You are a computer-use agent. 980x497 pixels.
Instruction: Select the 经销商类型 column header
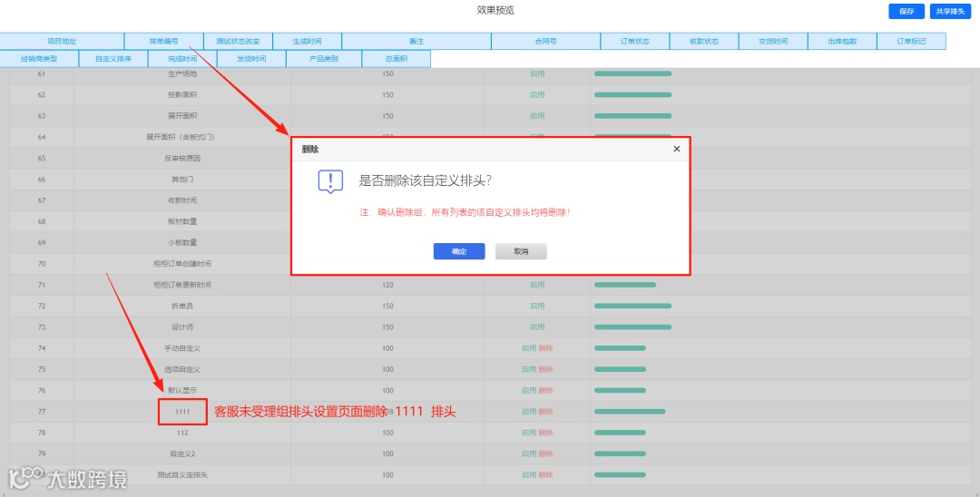pyautogui.click(x=39, y=59)
